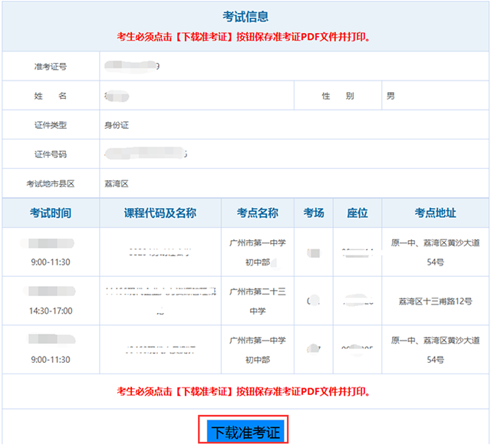Click the 姓名 label cell

click(x=51, y=96)
